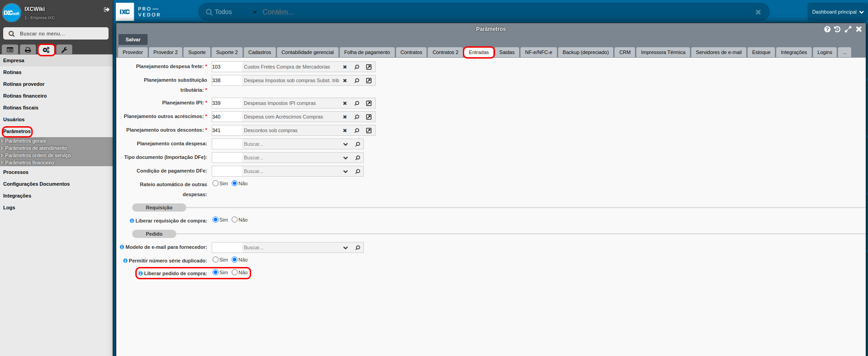Open Planejamento conta despesa dropdown arrow
Image resolution: width=868 pixels, height=356 pixels.
coord(346,144)
